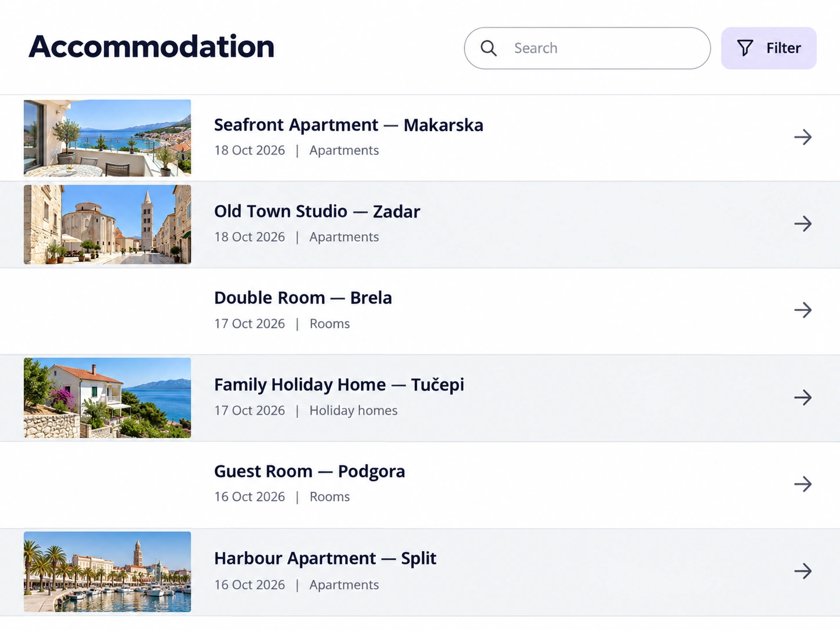Click "Rooms" label under Guest Room — Podgora
The width and height of the screenshot is (840, 630).
tap(330, 497)
